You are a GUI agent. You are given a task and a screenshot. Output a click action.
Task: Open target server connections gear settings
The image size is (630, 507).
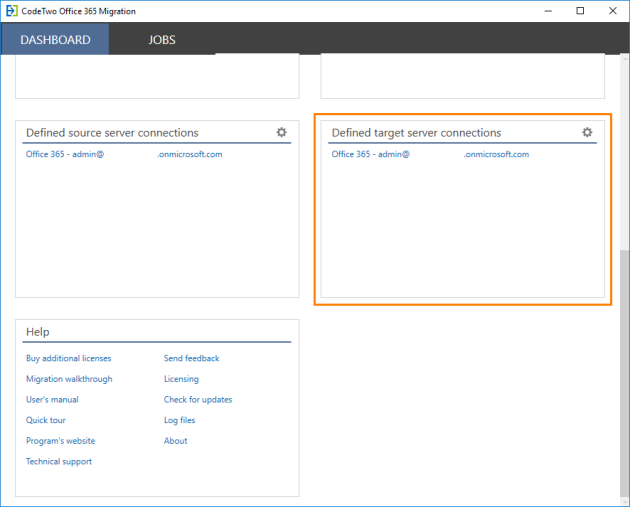click(587, 132)
